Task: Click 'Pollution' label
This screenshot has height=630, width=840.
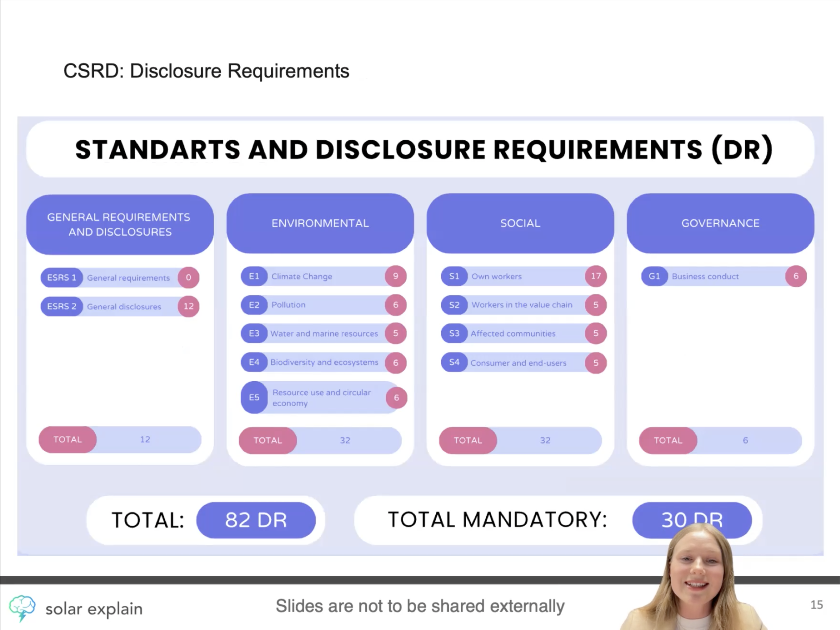Action: coord(288,305)
